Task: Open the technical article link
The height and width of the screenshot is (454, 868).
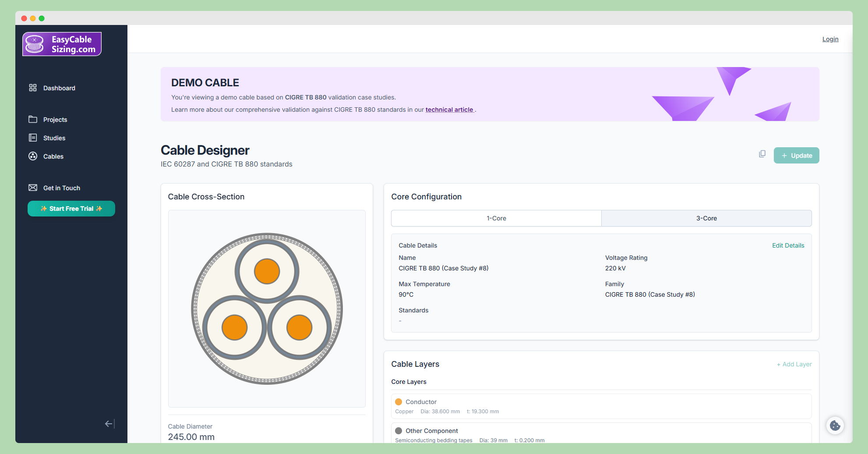Action: point(449,110)
